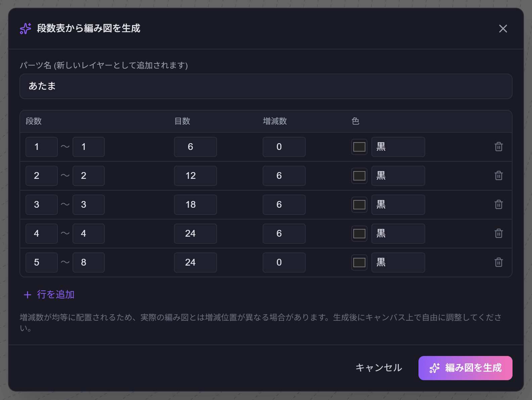532x400 pixels.
Task: Focus stitch count field showing 18
Action: (195, 205)
